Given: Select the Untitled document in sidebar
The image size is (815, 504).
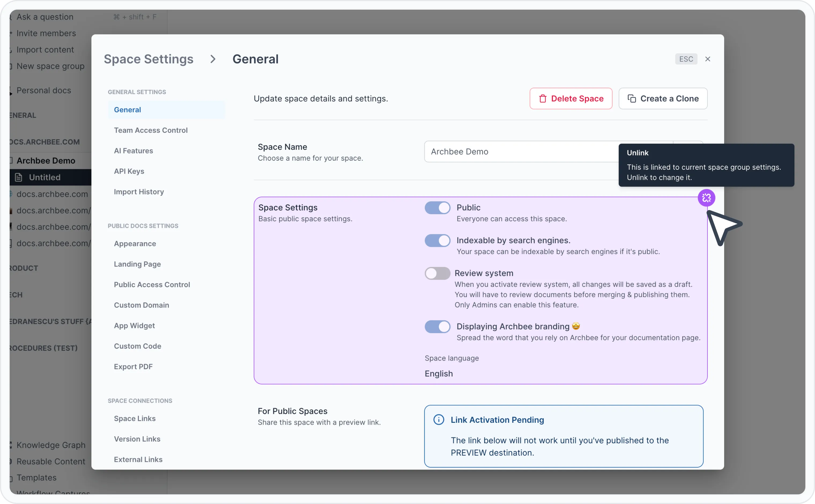Looking at the screenshot, I should [x=50, y=177].
